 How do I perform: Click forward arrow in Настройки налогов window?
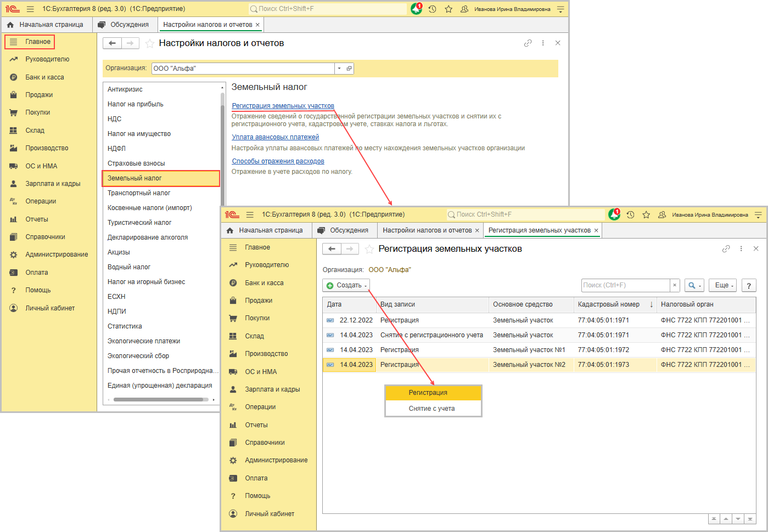130,43
